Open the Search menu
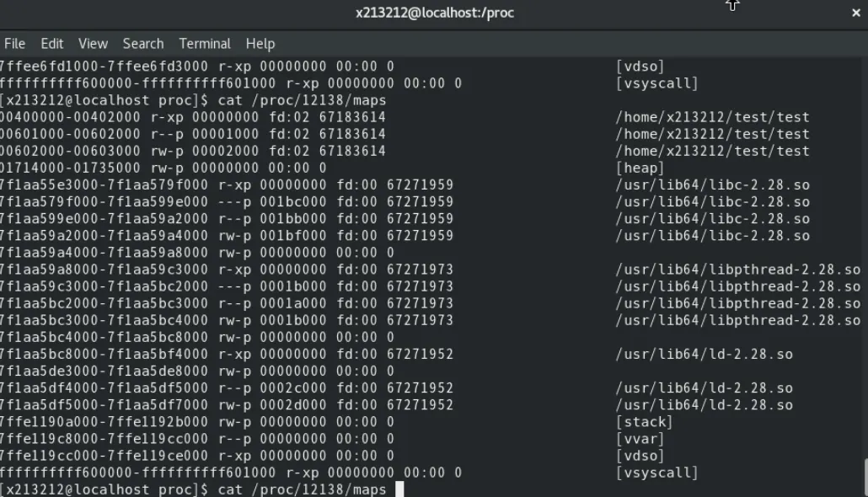 pos(142,44)
